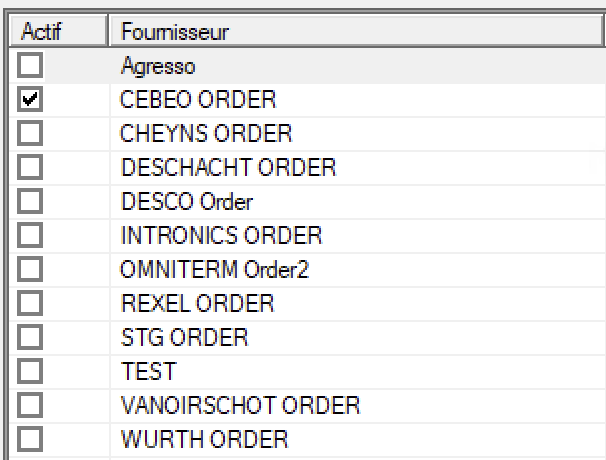
Task: Select the VANOIRSCHOT ORDER row text
Action: pyautogui.click(x=240, y=406)
